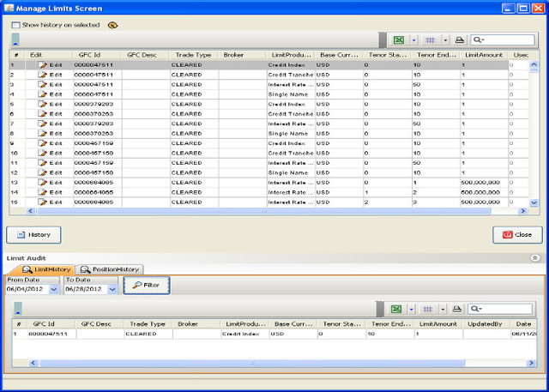This screenshot has width=549, height=392.
Task: Click Edit icon on row 11
Action: click(42, 163)
